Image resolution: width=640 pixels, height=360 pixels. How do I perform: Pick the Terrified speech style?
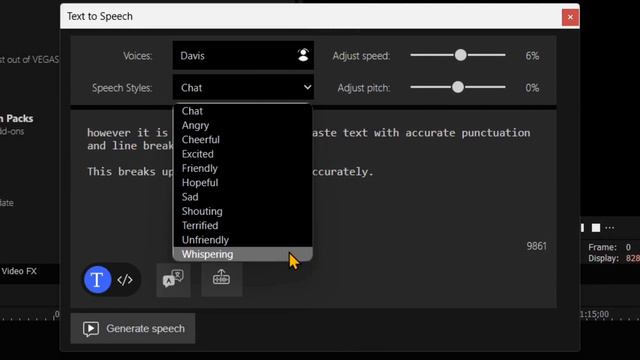pos(243,225)
